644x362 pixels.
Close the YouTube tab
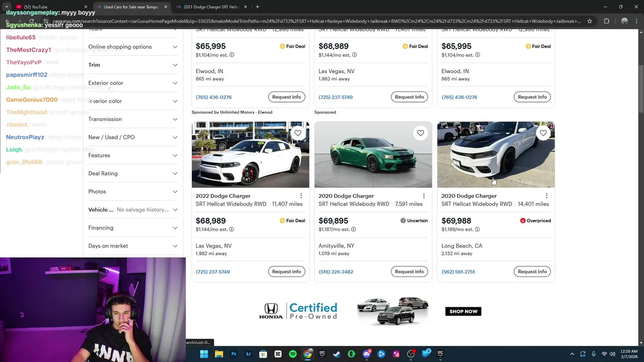(x=86, y=7)
